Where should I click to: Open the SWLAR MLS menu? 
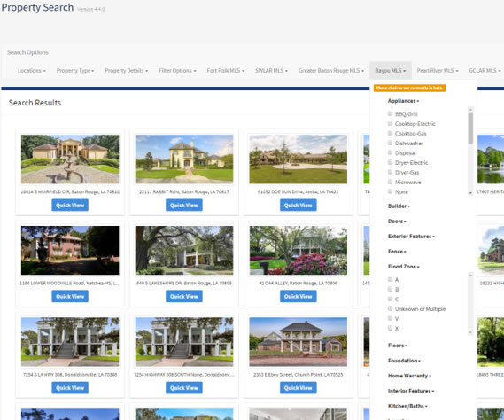(x=271, y=70)
